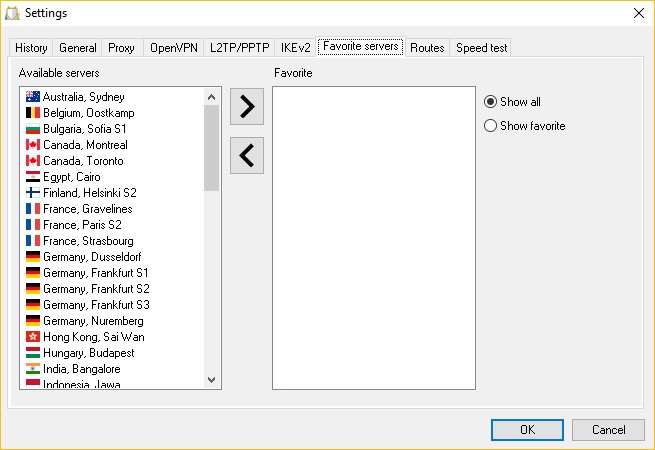The height and width of the screenshot is (450, 655).
Task: Switch to the General tab
Action: [77, 48]
